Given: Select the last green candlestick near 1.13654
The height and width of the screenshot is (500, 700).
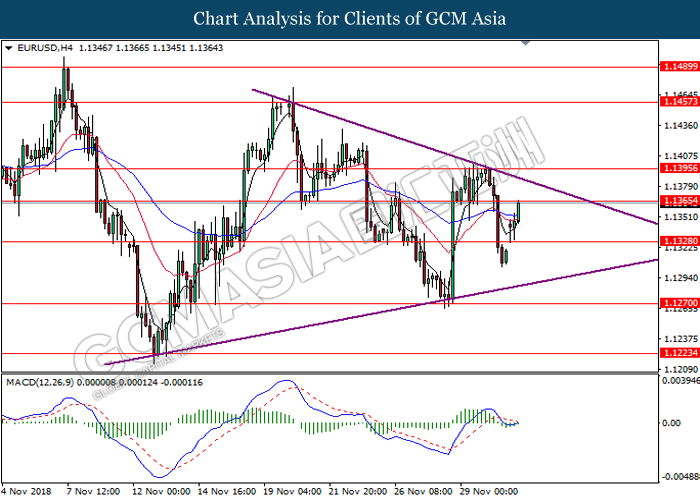Looking at the screenshot, I should (519, 211).
